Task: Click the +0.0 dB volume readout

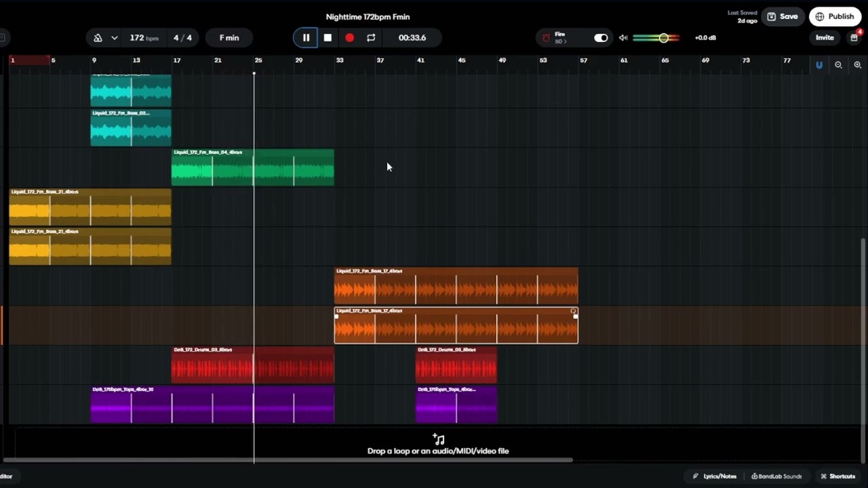Action: coord(705,38)
